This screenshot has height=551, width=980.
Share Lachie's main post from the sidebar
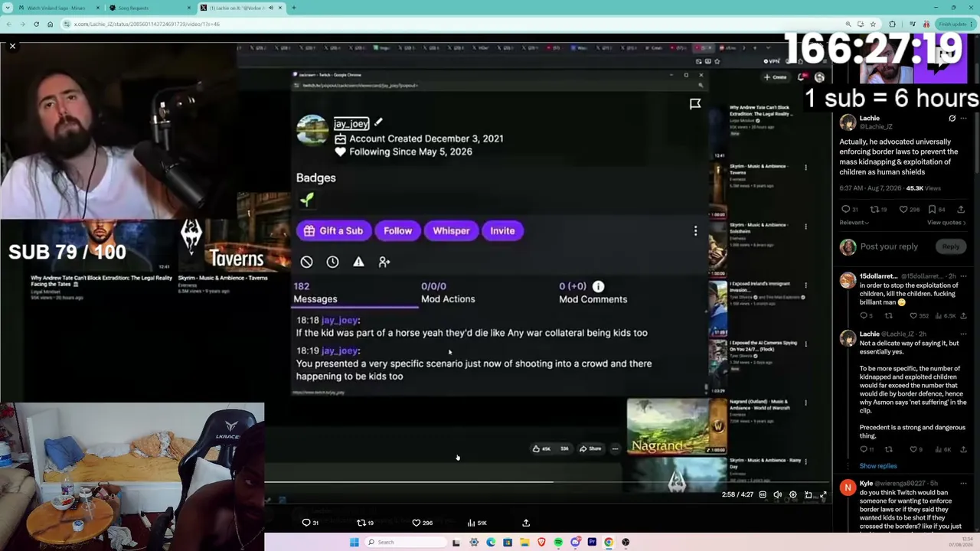tap(962, 209)
